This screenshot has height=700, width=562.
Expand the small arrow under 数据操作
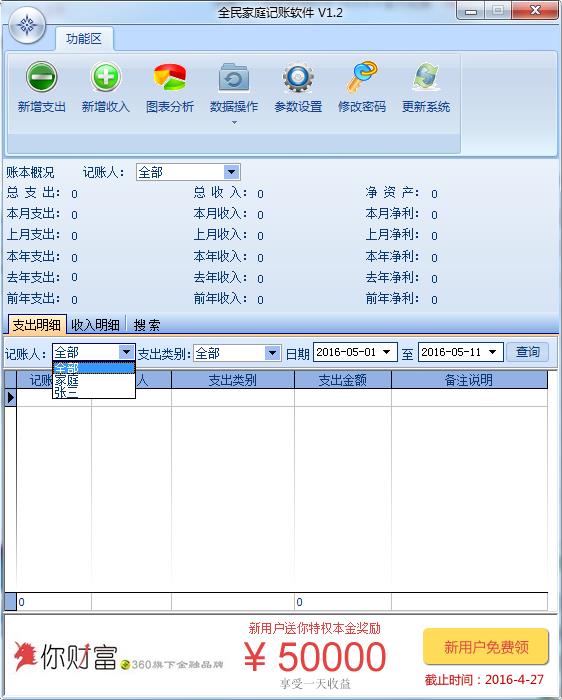click(234, 122)
